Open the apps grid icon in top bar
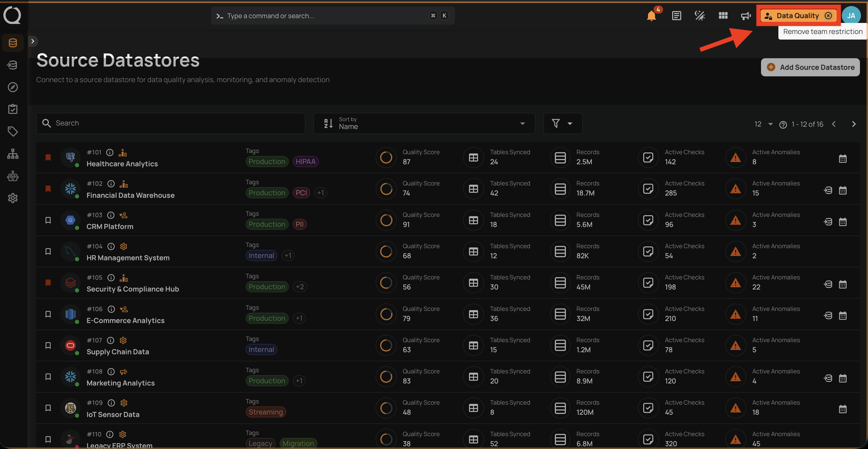The width and height of the screenshot is (868, 449). coord(723,16)
